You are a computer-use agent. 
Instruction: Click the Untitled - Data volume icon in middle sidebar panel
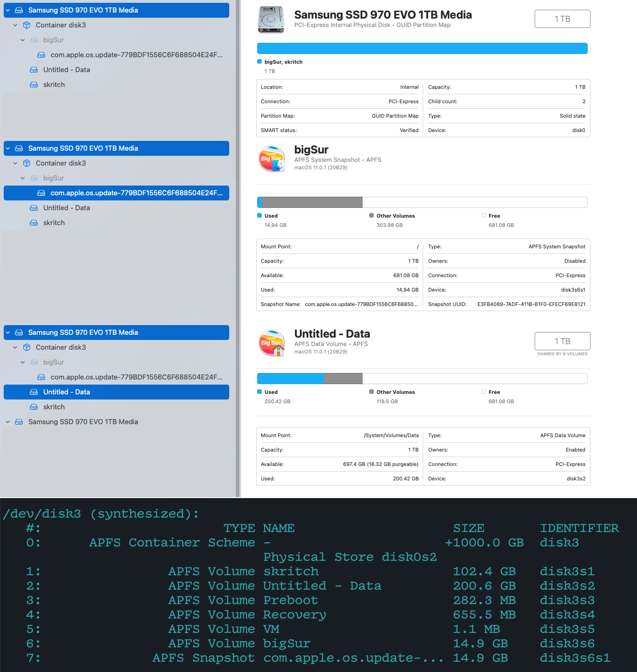(34, 208)
